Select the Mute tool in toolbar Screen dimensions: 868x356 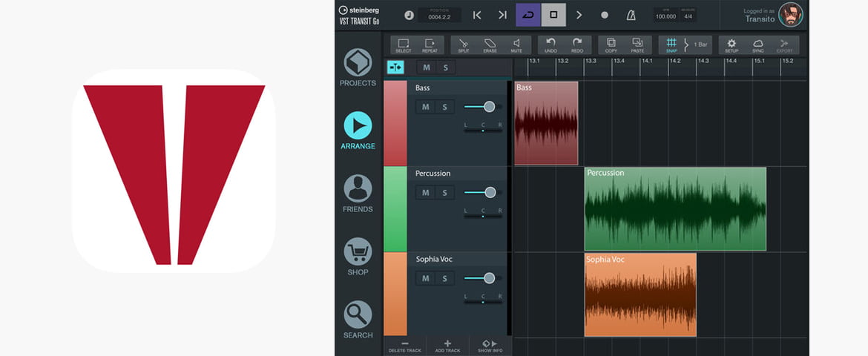pyautogui.click(x=516, y=45)
